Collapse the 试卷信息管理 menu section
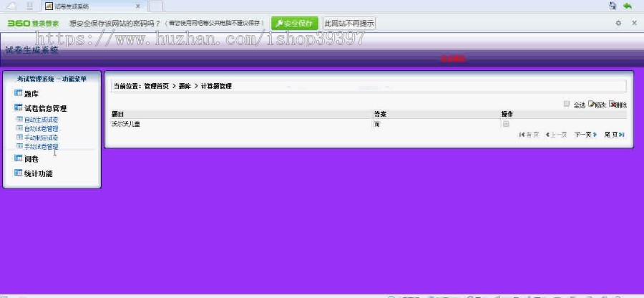644x298 pixels. (x=45, y=108)
